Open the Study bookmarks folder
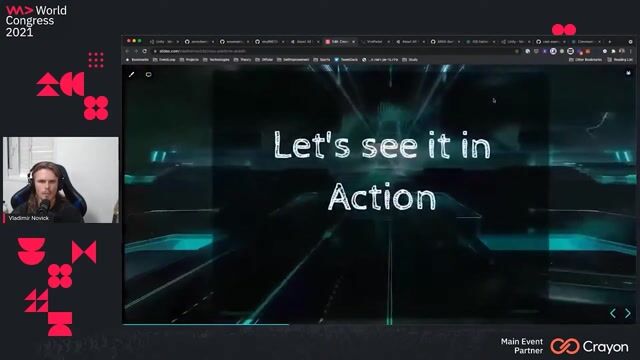The width and height of the screenshot is (640, 360). pos(410,60)
